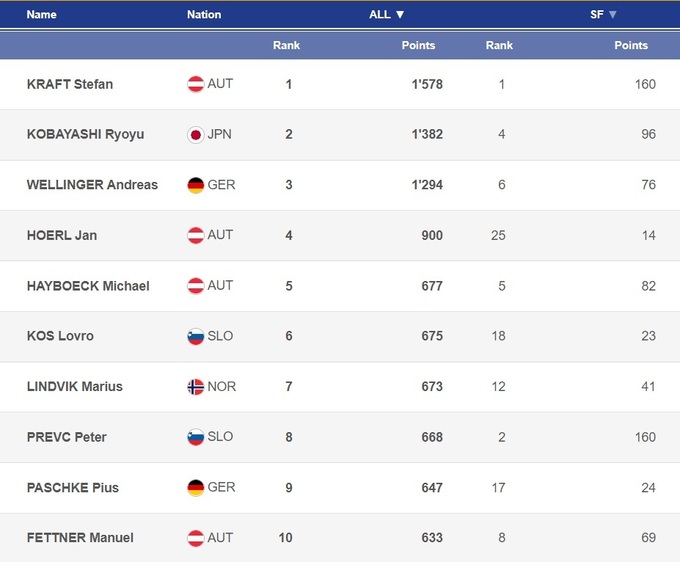The width and height of the screenshot is (680, 562).
Task: Click 1'578 points value for Kraft
Action: 427,84
